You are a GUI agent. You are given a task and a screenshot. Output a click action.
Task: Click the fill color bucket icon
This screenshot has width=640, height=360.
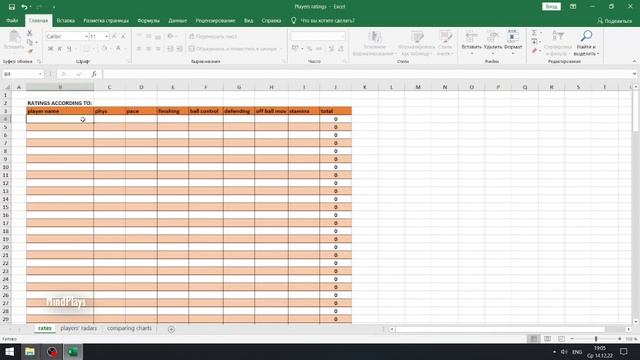click(104, 49)
